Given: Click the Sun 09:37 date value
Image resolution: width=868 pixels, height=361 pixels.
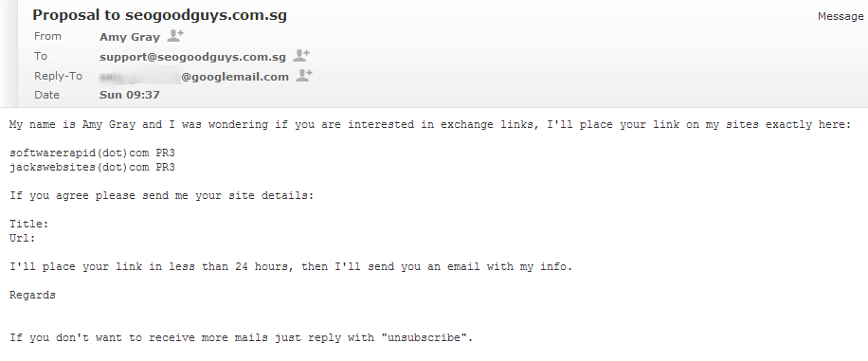Looking at the screenshot, I should [130, 95].
